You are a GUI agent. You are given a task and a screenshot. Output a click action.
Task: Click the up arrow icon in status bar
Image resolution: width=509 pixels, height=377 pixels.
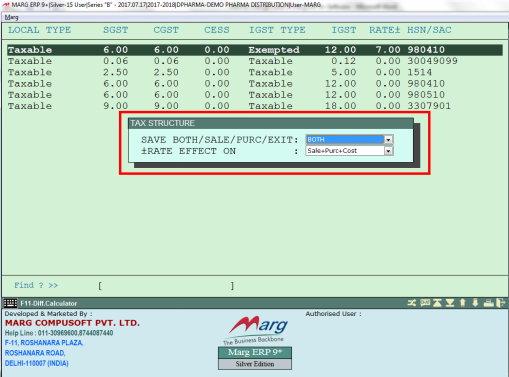(x=463, y=303)
